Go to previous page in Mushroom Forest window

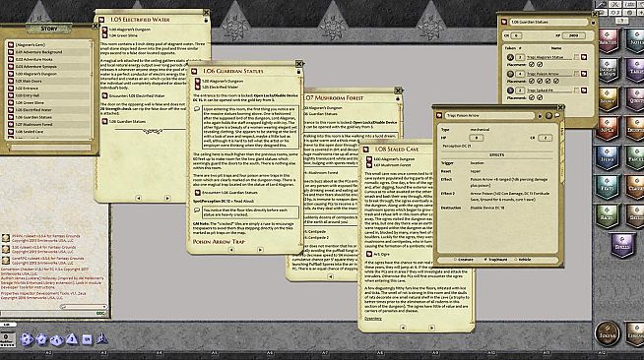[330, 276]
